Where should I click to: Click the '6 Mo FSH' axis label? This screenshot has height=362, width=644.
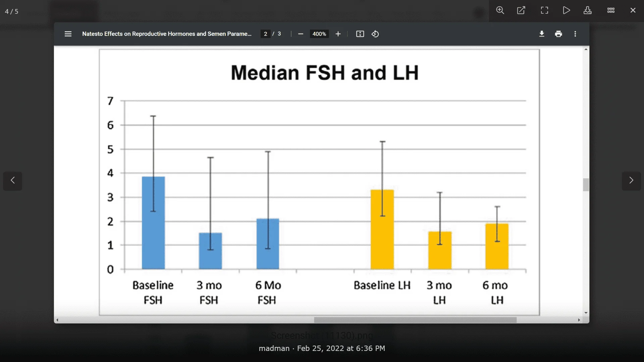(268, 293)
